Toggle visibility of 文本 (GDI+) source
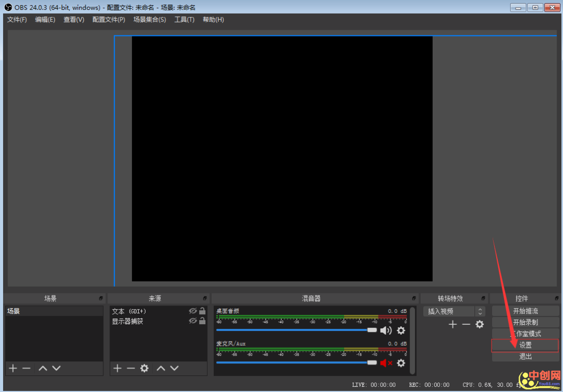Image resolution: width=563 pixels, height=392 pixels. [193, 311]
